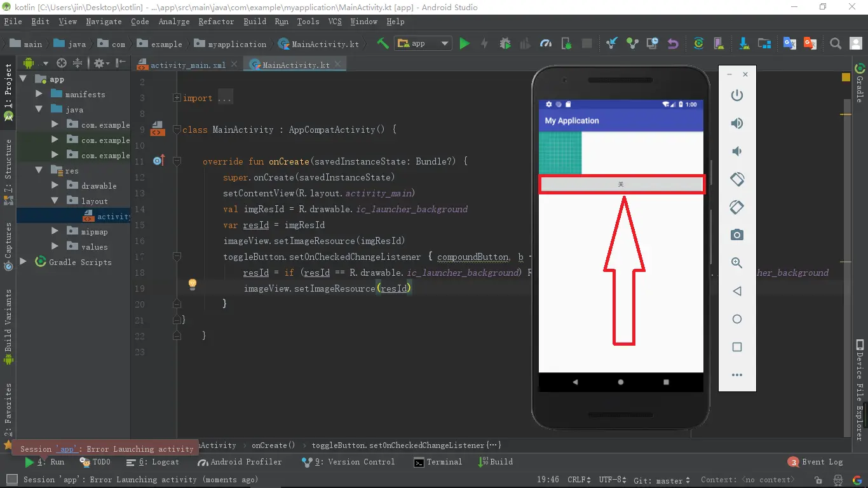This screenshot has width=868, height=488.
Task: Open the Refactor menu
Action: [x=216, y=21]
